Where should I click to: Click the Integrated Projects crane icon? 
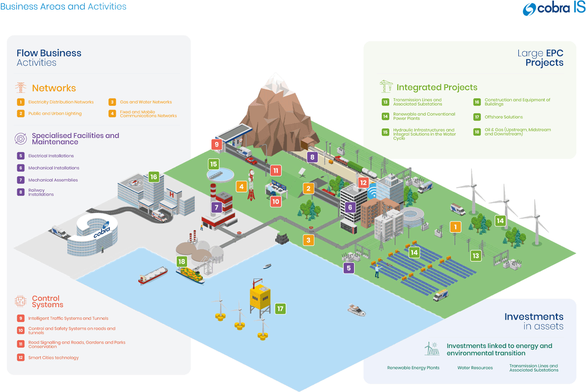point(386,87)
